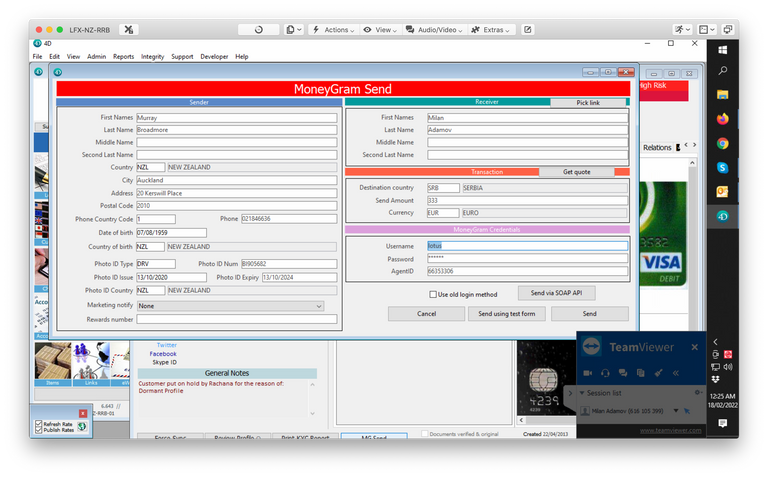Open the clipboard dropdown in remote toolbar
The image size is (768, 477).
[x=294, y=29]
